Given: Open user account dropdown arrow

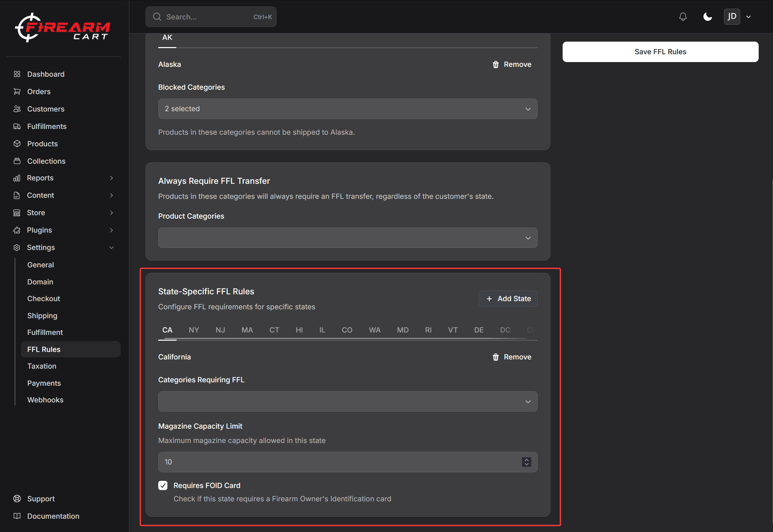Looking at the screenshot, I should click(748, 17).
